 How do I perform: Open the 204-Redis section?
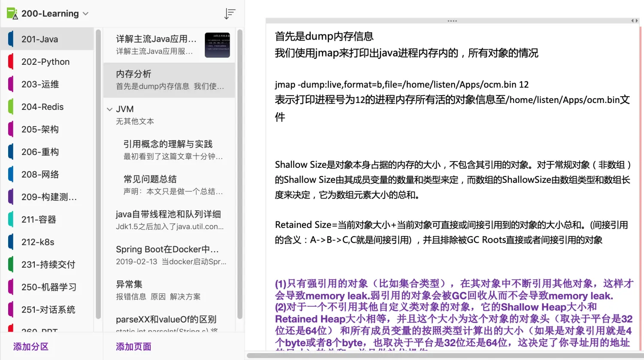point(47,107)
